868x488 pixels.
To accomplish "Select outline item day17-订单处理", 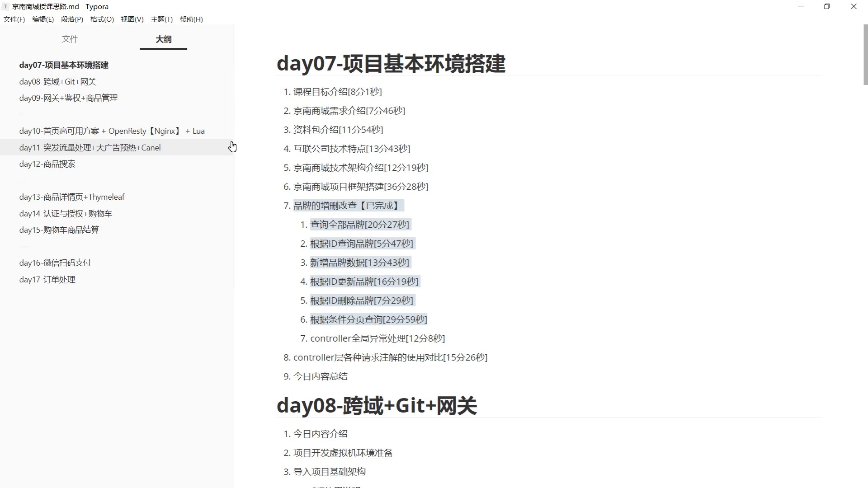I will click(47, 279).
